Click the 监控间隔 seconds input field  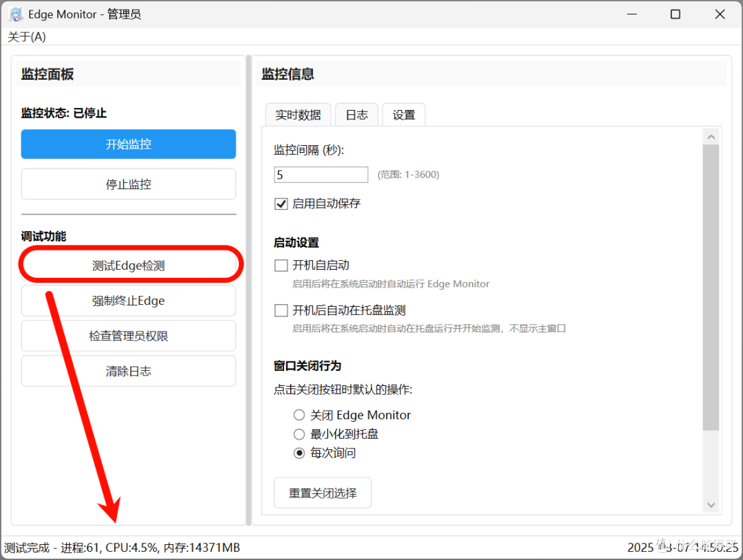pos(321,175)
